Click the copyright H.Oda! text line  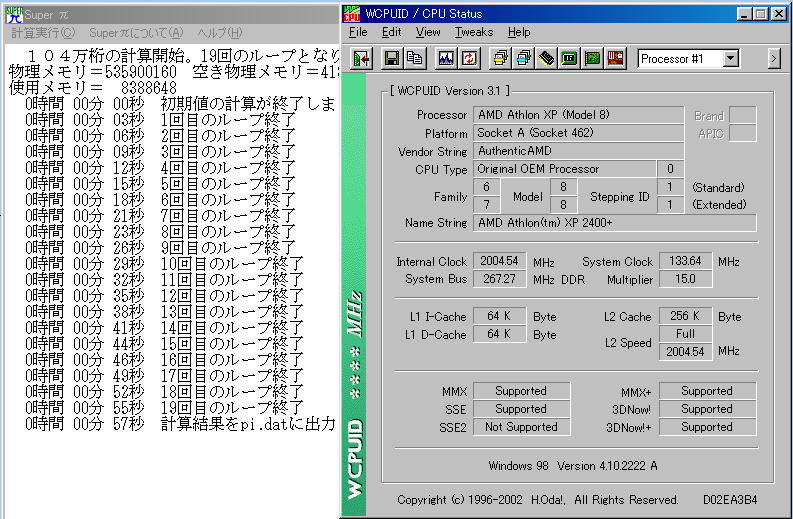(x=538, y=500)
